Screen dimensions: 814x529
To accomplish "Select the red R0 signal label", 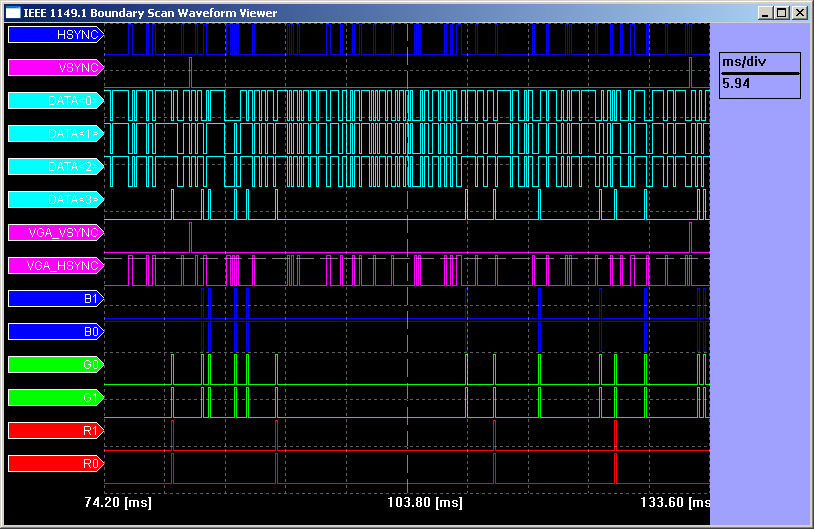I will [55, 464].
